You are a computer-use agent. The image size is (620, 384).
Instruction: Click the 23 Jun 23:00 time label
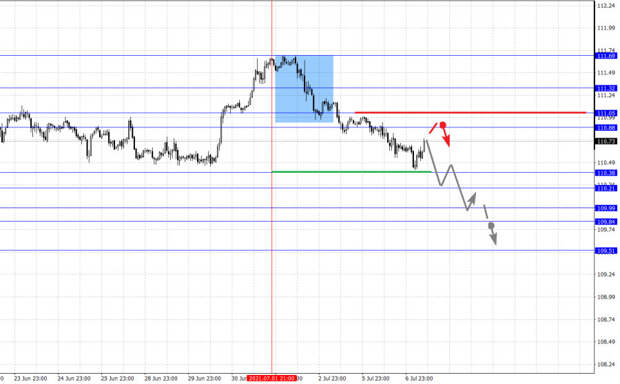(x=30, y=378)
